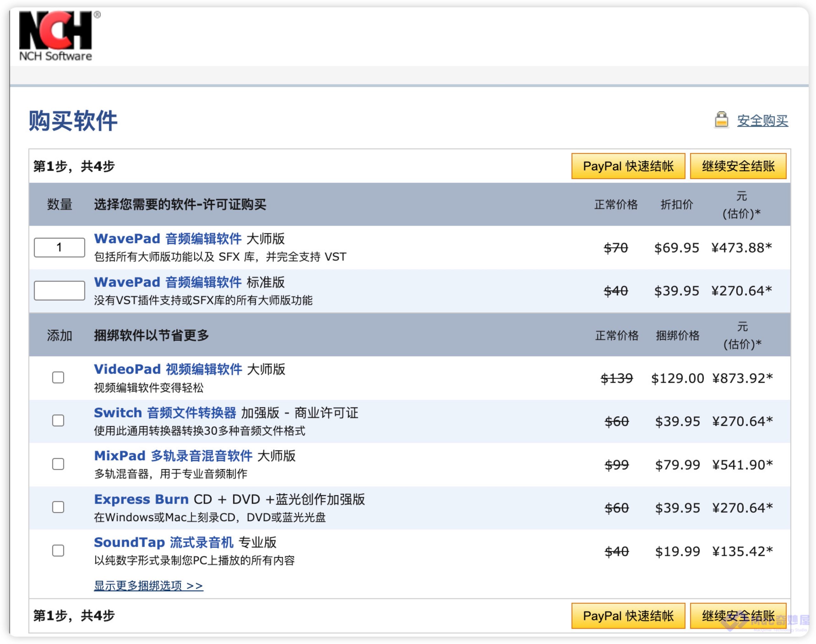816x644 pixels.
Task: Click the 购买软件 page heading
Action: (x=73, y=121)
